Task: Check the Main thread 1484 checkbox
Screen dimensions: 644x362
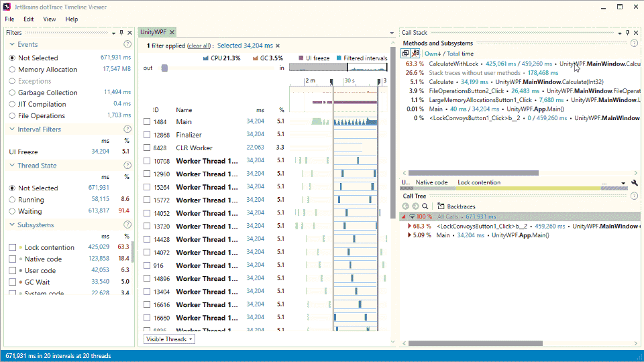Action: click(147, 122)
